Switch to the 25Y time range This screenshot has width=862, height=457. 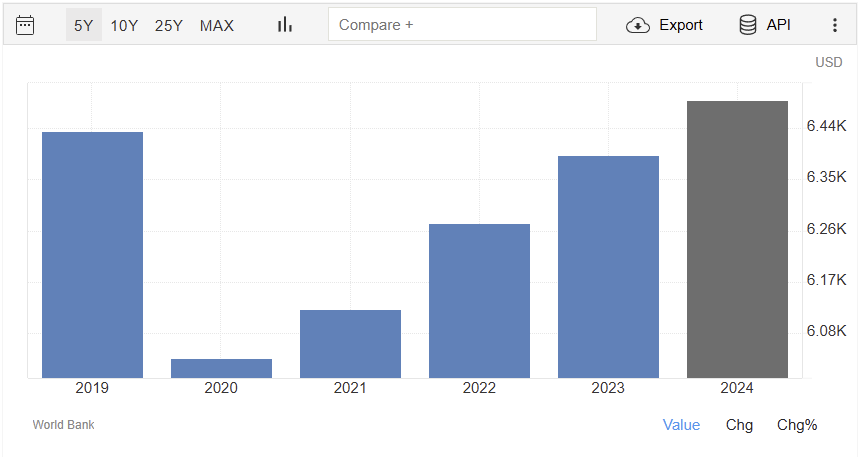[x=168, y=25]
